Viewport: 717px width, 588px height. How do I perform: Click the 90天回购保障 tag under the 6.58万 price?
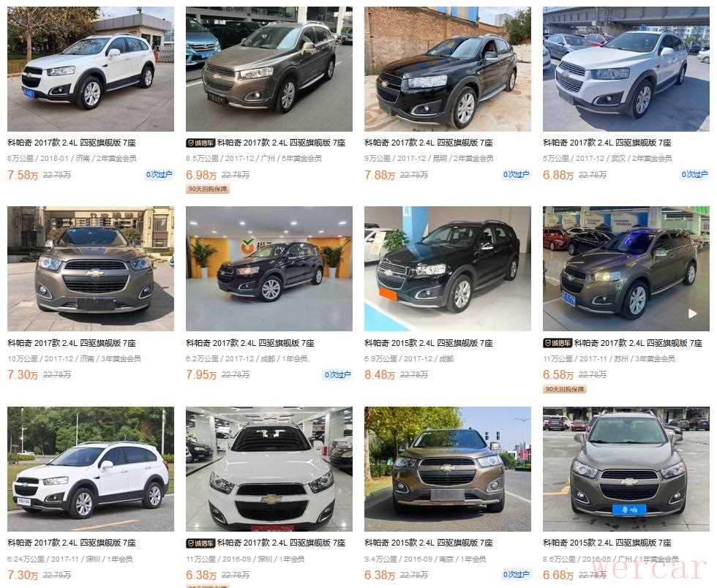[565, 389]
